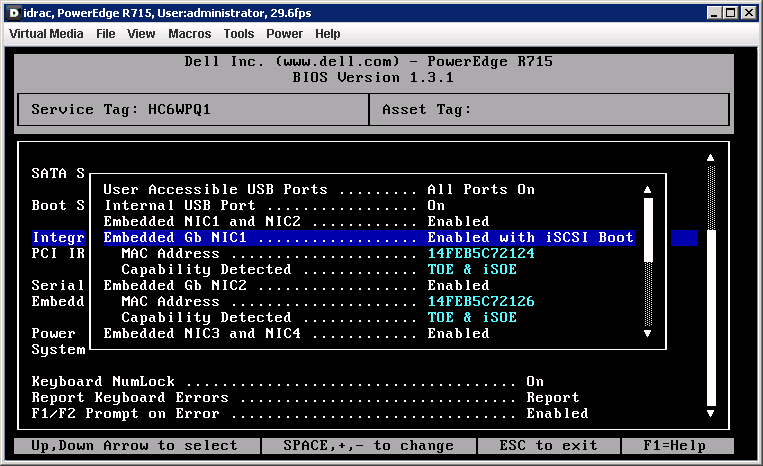Open the Macros menu
Viewport: 763px width, 466px height.
(189, 34)
